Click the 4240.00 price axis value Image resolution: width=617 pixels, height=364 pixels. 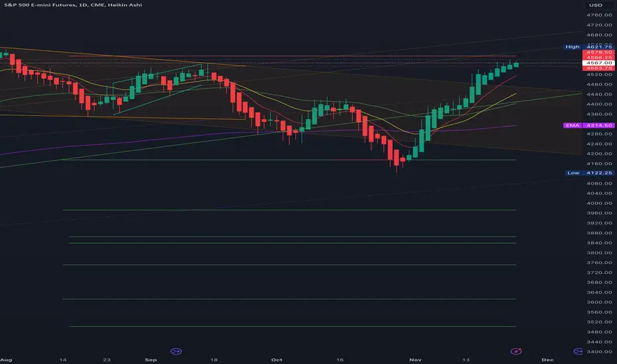(x=599, y=144)
